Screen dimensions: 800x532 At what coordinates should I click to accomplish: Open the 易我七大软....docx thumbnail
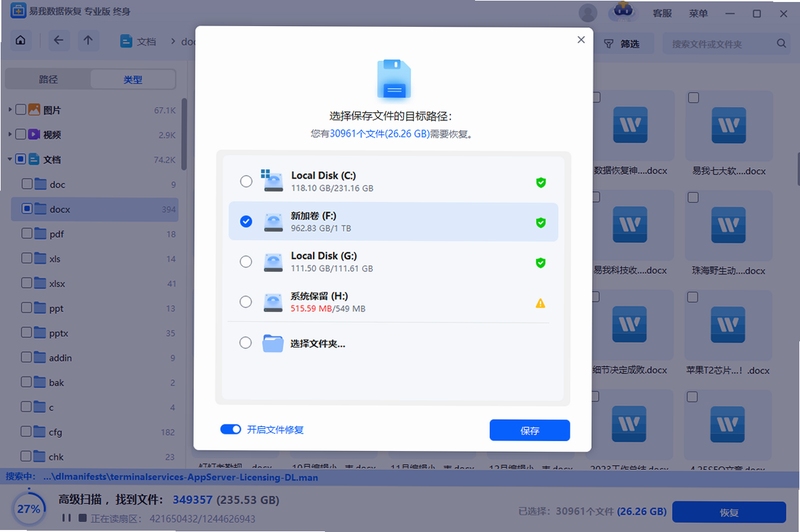click(x=729, y=125)
